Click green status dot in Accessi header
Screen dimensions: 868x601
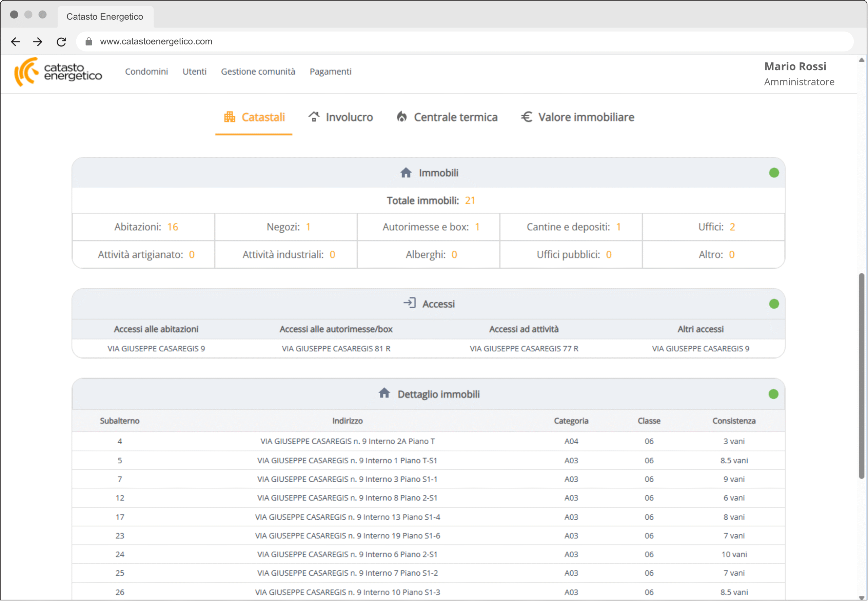tap(774, 304)
